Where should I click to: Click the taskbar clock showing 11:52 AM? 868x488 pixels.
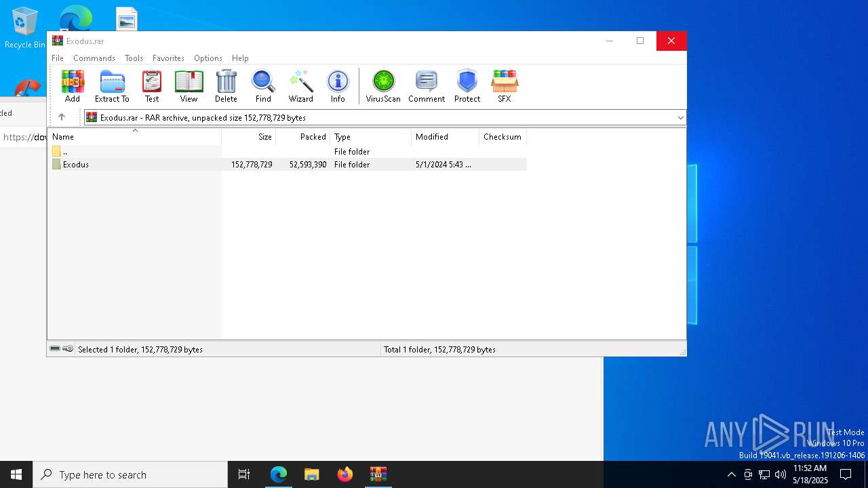pyautogui.click(x=810, y=474)
